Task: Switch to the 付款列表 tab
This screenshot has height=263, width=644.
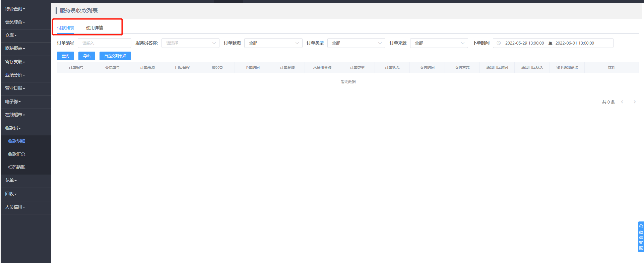Action: tap(66, 28)
